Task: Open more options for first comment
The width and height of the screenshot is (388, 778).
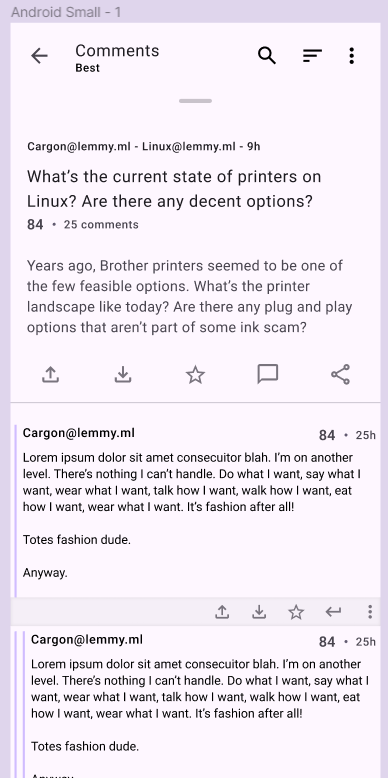Action: 370,612
